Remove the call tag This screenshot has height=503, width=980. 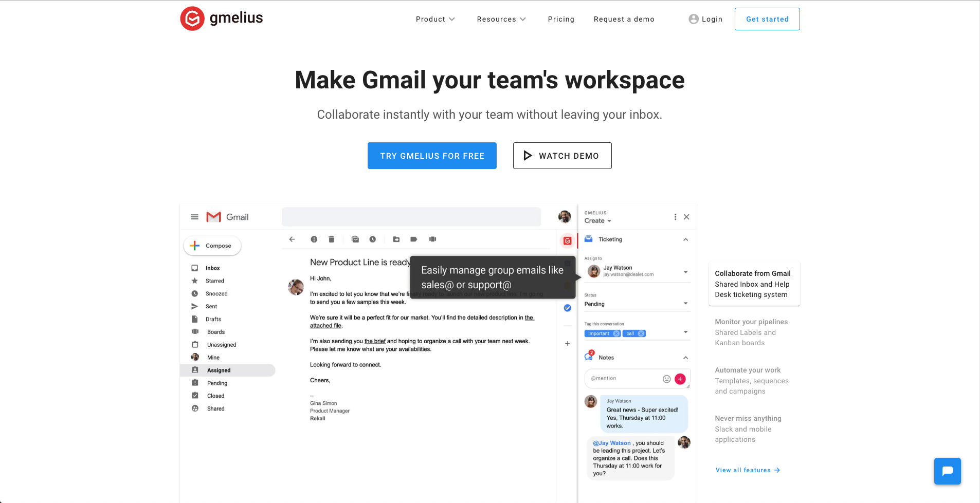641,333
